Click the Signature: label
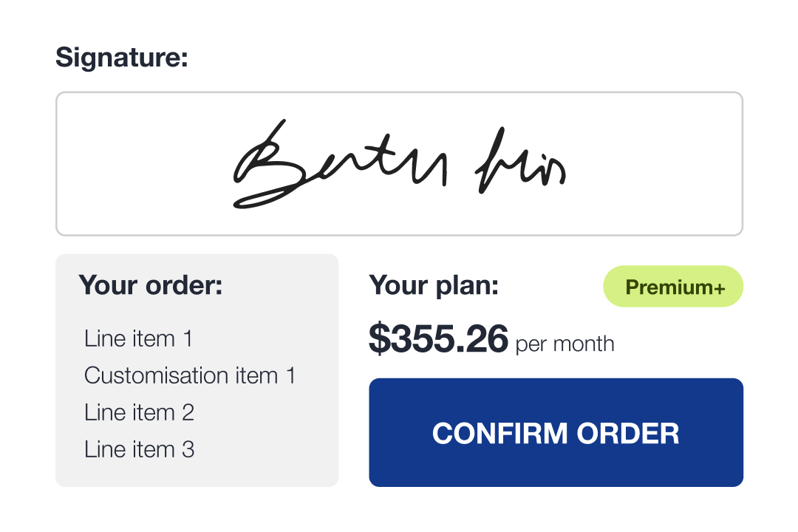This screenshot has width=798, height=532. tap(122, 58)
